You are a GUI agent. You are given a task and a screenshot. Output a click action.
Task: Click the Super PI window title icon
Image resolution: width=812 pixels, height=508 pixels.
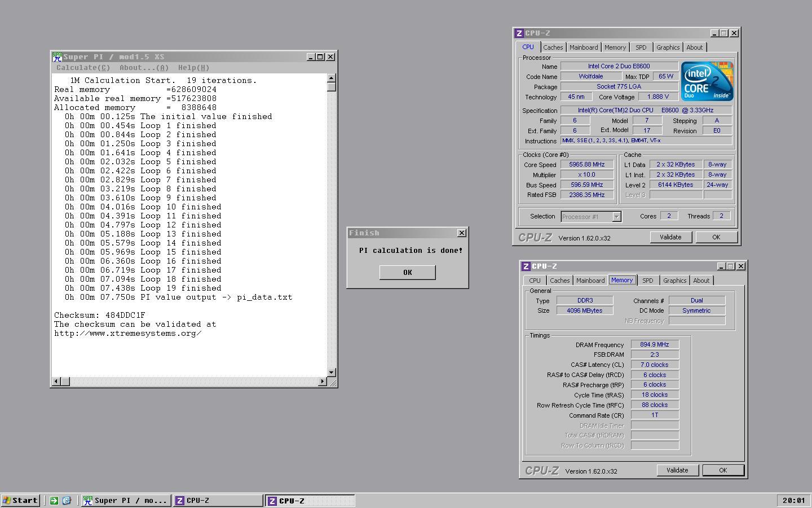57,56
